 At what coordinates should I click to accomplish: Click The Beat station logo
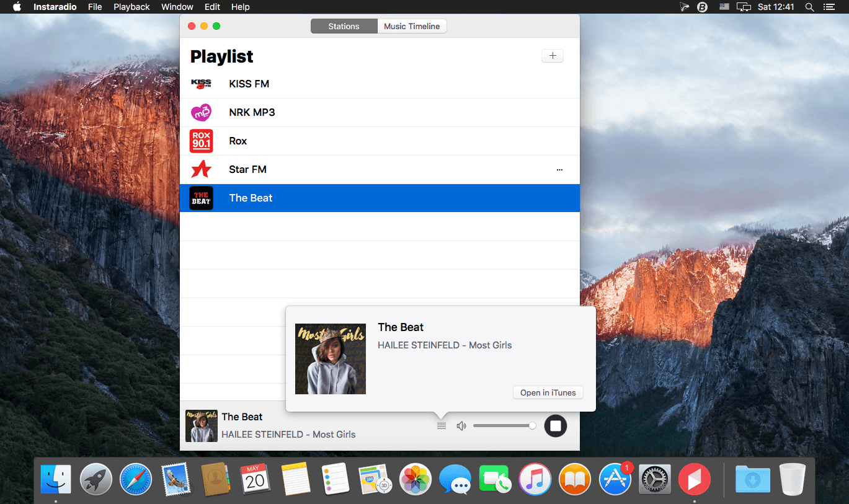pyautogui.click(x=201, y=198)
